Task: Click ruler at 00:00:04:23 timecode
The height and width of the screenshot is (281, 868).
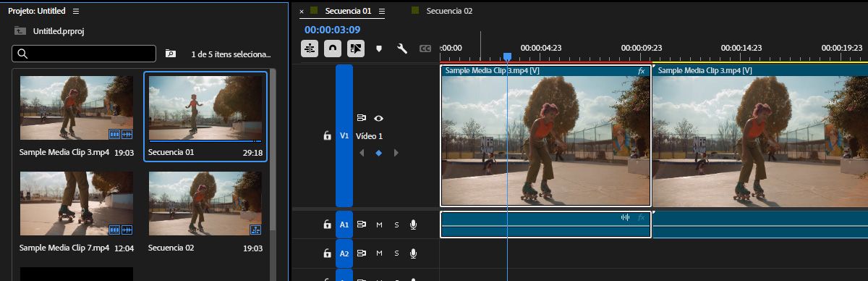Action: [x=541, y=47]
